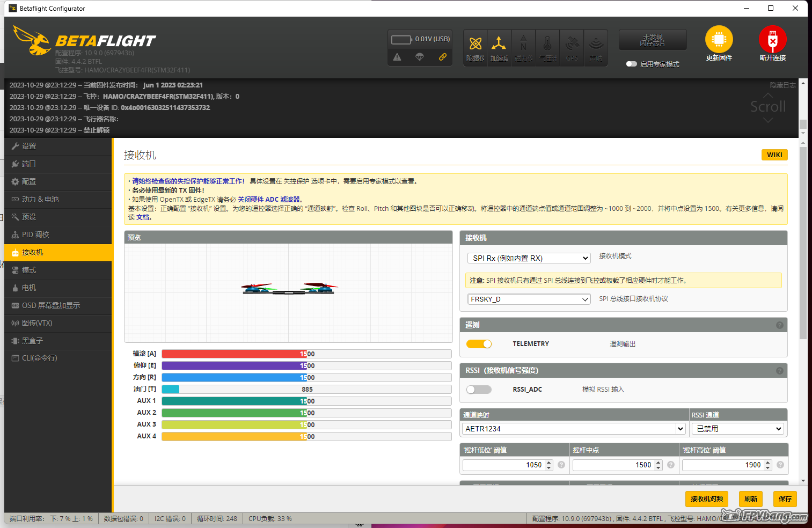
Task: Click the no dataflash chip found box
Action: point(653,40)
